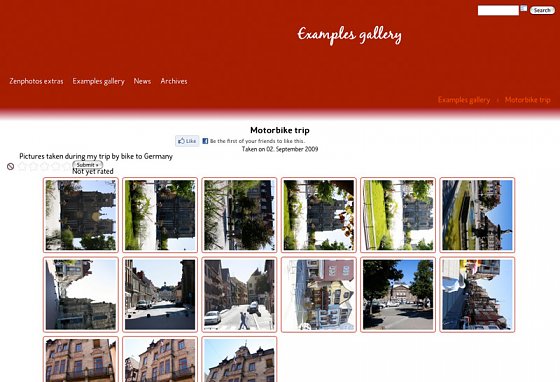
Task: Open the first cathedral thumbnail
Action: tap(81, 215)
